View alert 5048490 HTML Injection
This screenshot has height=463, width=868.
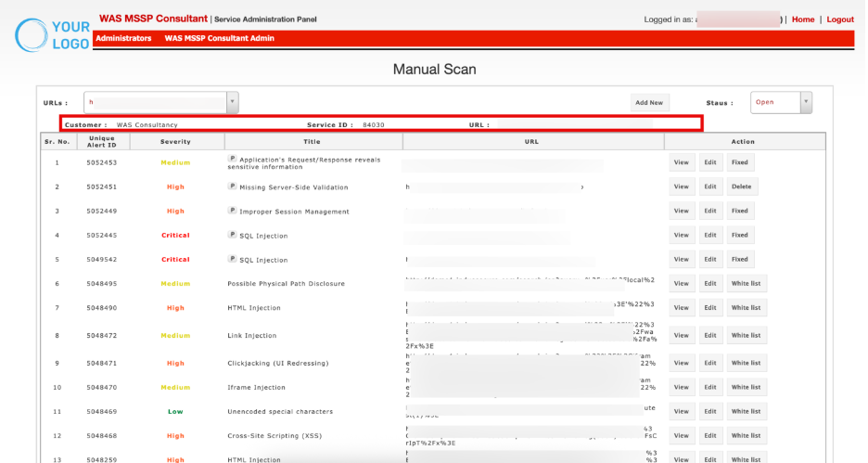coord(681,308)
